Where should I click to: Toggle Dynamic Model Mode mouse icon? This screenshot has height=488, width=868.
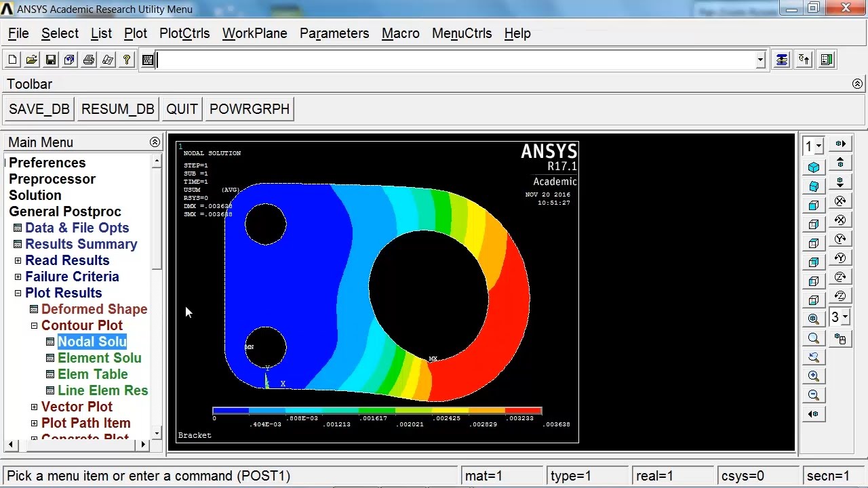(841, 339)
